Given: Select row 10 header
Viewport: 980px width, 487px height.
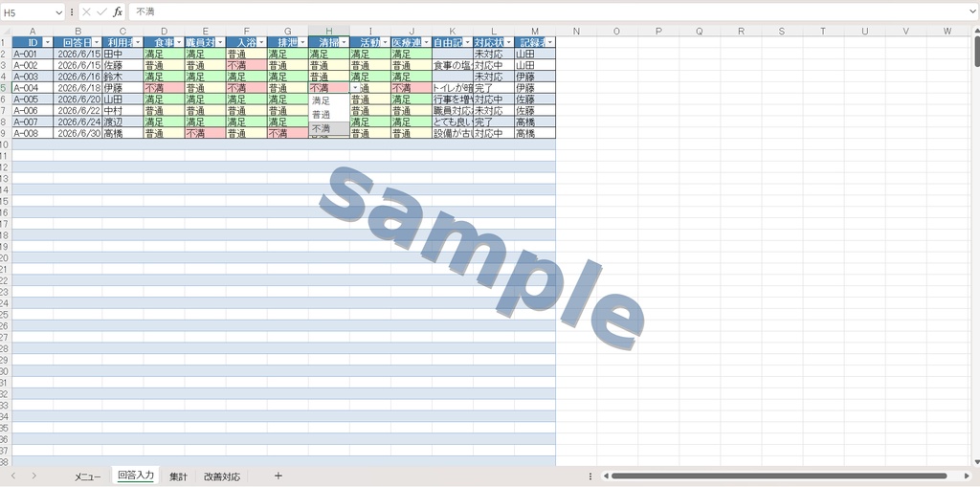Looking at the screenshot, I should coord(5,144).
